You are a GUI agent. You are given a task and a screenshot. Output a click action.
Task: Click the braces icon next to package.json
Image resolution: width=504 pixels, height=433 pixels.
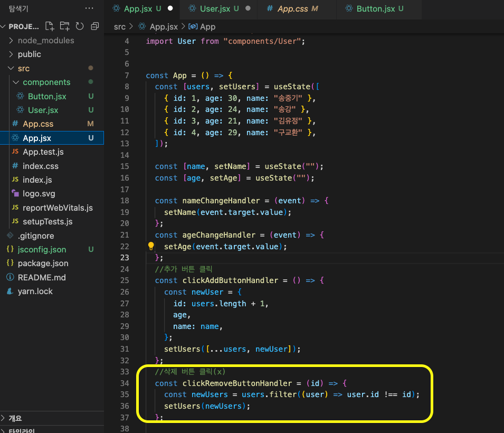10,263
